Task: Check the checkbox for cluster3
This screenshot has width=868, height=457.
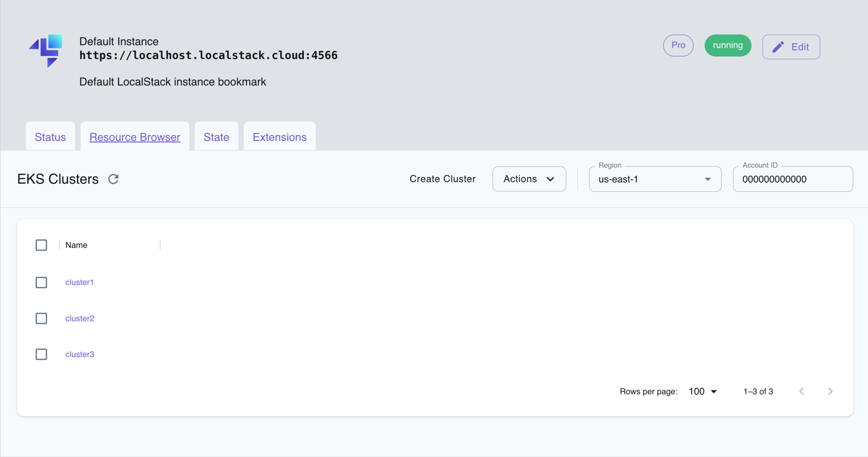Action: coord(41,354)
